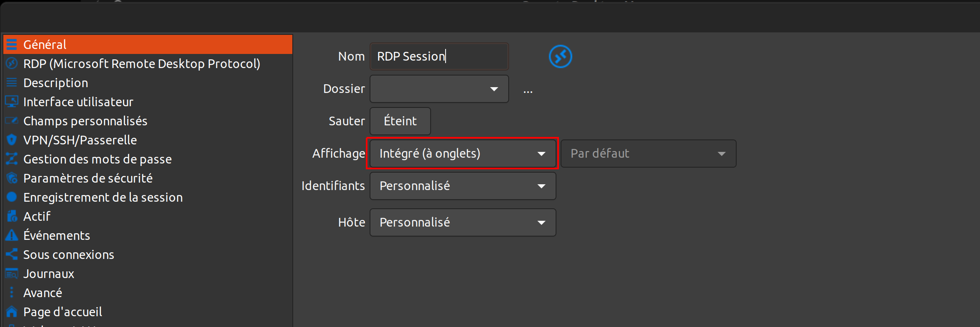Expand the Identifiants dropdown
Screen dimensions: 980x327
click(462, 186)
